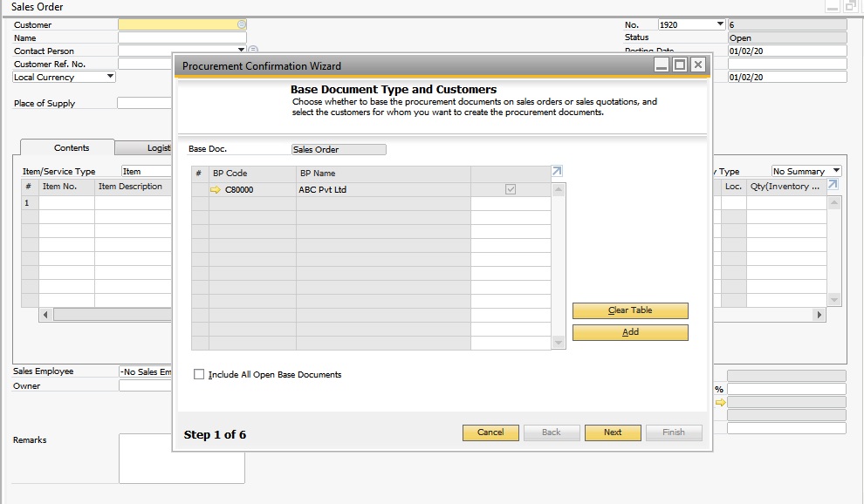Image resolution: width=864 pixels, height=504 pixels.
Task: Open the No Summary type dropdown
Action: [x=835, y=169]
